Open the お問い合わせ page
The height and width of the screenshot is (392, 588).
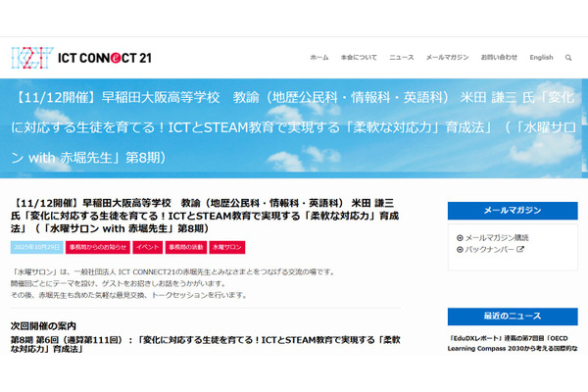tap(499, 58)
